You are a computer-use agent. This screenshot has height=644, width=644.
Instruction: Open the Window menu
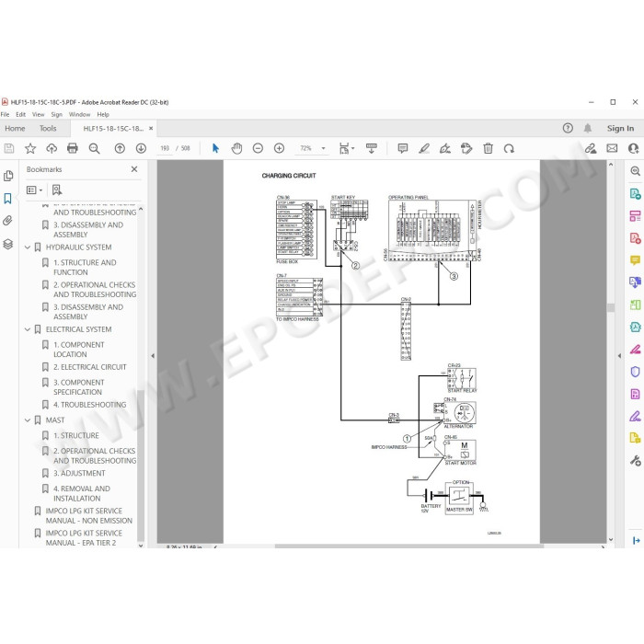79,115
